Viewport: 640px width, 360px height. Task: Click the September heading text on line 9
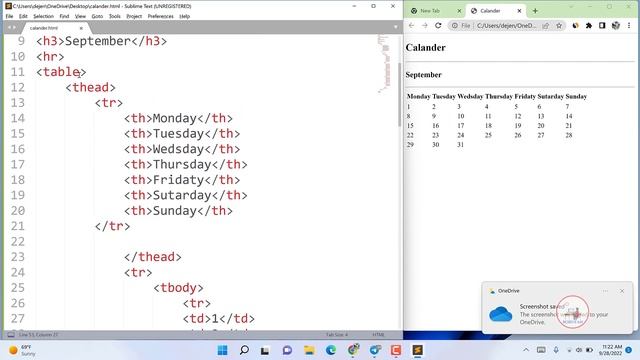pyautogui.click(x=98, y=41)
